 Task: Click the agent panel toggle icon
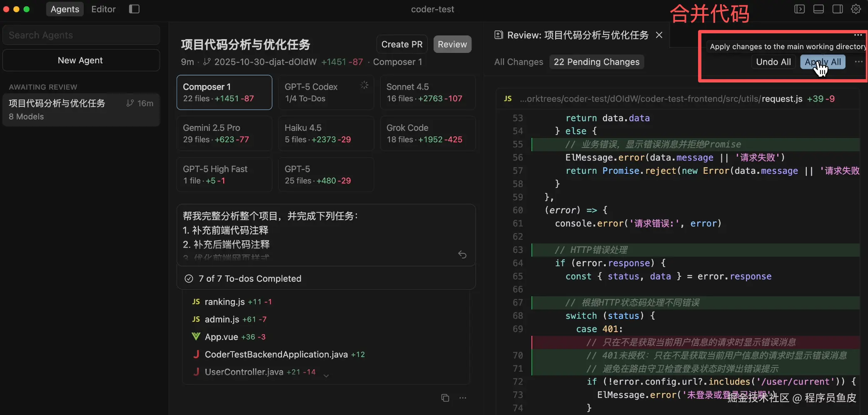(x=799, y=9)
